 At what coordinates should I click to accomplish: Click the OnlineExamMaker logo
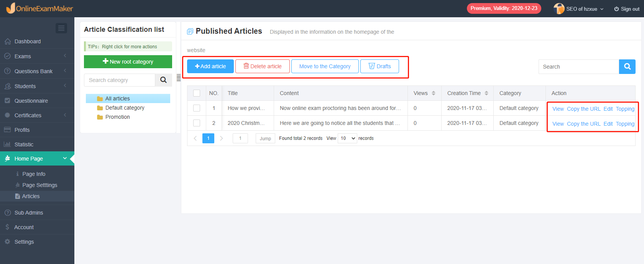[x=39, y=8]
